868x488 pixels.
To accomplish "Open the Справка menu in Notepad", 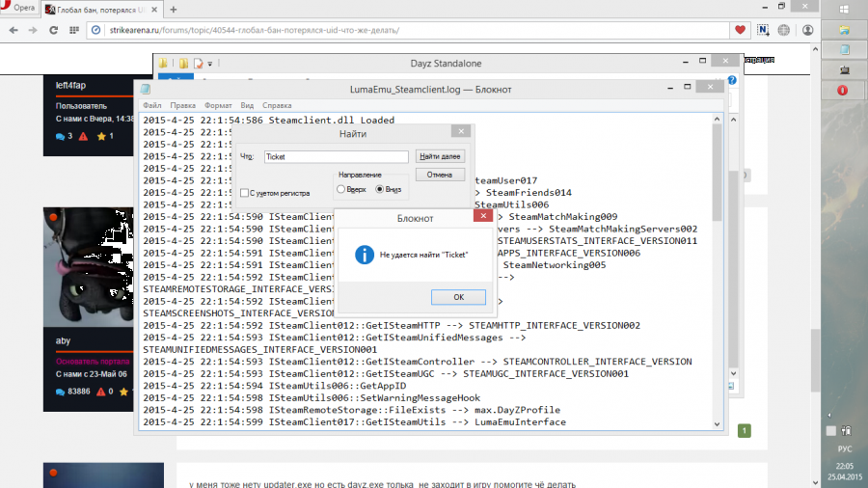I will [x=277, y=105].
